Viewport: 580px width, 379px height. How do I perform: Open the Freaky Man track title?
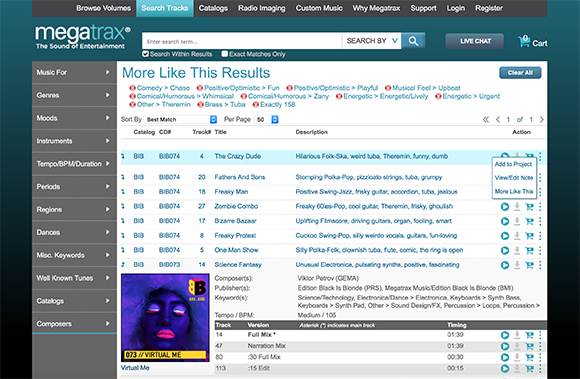[231, 192]
